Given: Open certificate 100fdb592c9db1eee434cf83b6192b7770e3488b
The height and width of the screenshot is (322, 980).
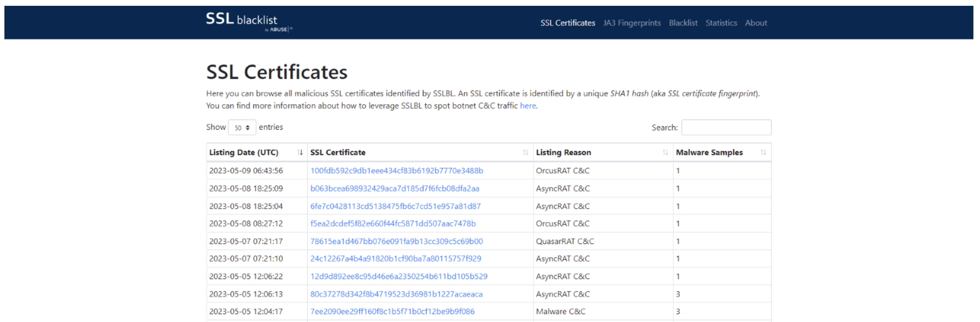Looking at the screenshot, I should [396, 171].
